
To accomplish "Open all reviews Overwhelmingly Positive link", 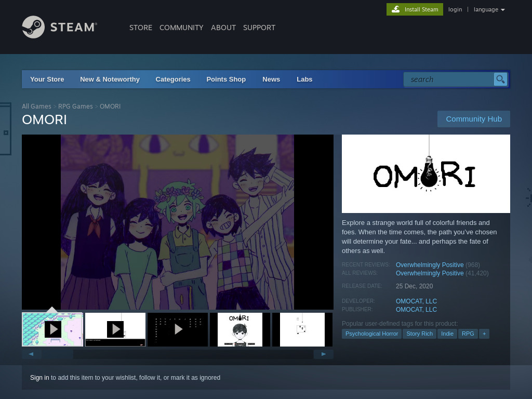I will [x=430, y=273].
